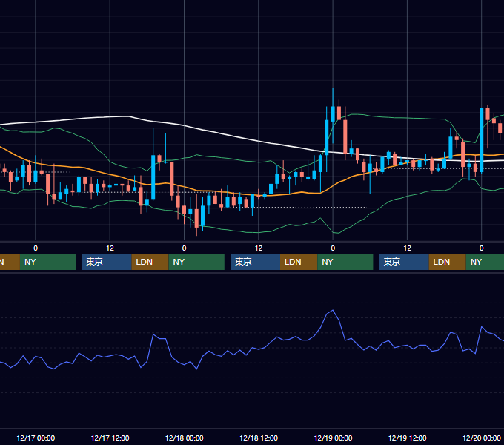Viewport: 504px width, 445px height.
Task: Click the 12/19 12:00 date label
Action: [x=407, y=438]
